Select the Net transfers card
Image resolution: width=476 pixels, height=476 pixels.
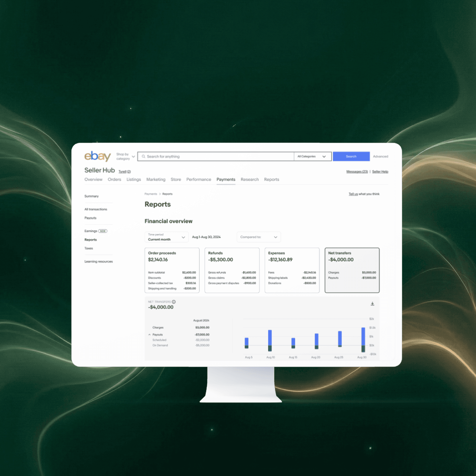click(x=352, y=270)
